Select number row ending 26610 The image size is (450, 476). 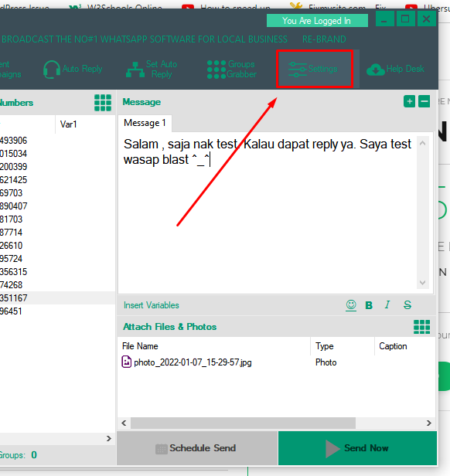[x=57, y=246]
